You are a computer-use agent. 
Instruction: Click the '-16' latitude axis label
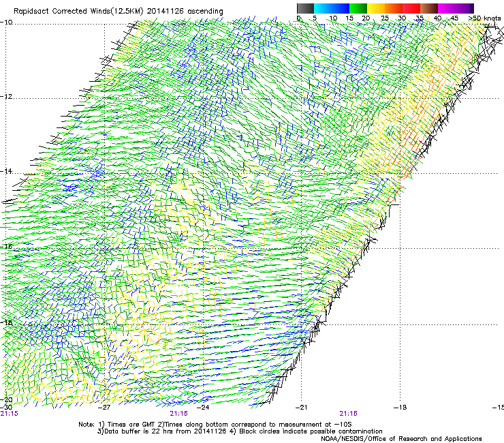[x=6, y=247]
